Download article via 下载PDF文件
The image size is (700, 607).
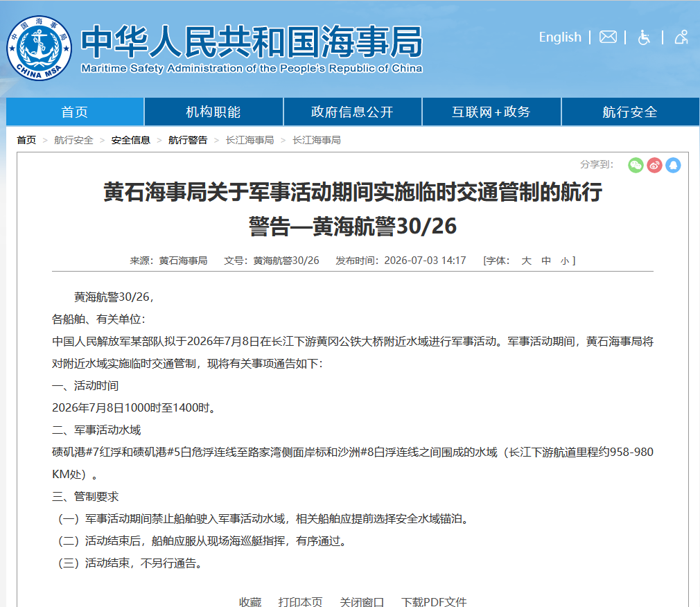tap(434, 601)
